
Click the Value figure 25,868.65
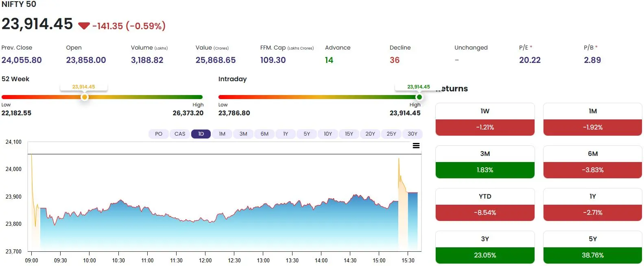(x=216, y=60)
